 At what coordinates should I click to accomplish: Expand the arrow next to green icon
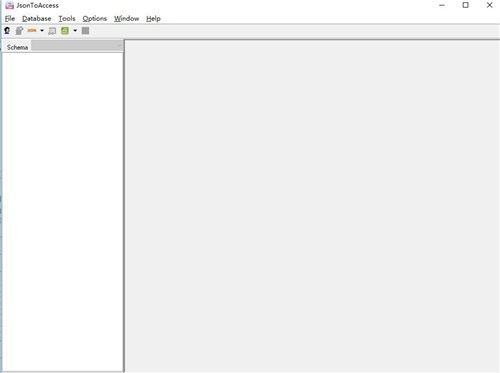[75, 31]
